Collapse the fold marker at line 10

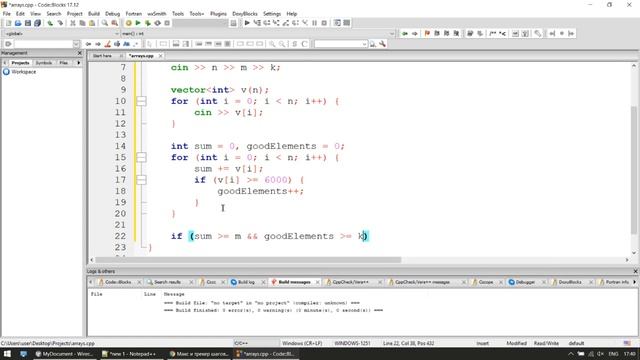[x=141, y=101]
